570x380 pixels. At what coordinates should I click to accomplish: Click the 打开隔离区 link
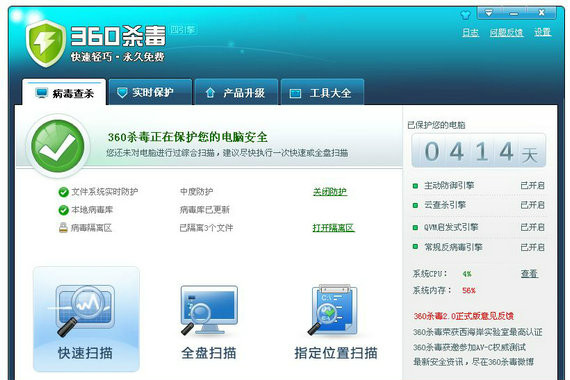tap(333, 228)
